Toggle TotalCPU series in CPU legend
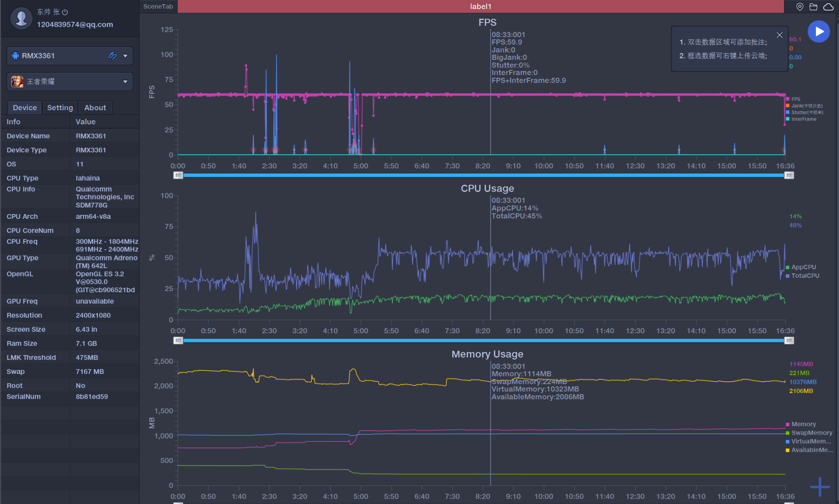Viewport: 839px width, 504px height. click(x=804, y=276)
